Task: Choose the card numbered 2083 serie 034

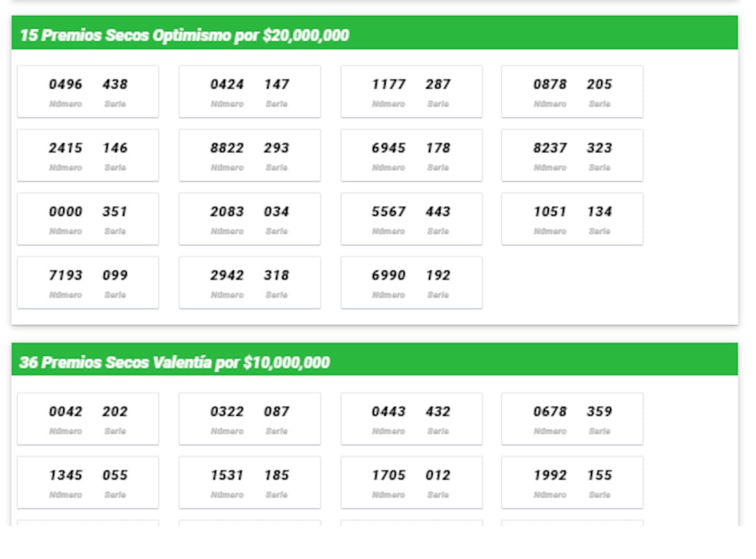Action: coord(249,219)
